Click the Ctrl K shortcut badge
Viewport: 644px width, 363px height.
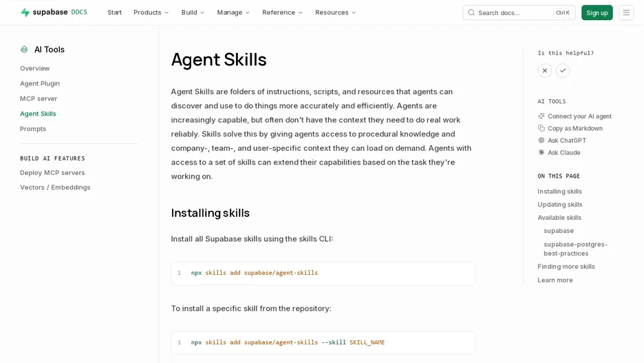tap(562, 13)
